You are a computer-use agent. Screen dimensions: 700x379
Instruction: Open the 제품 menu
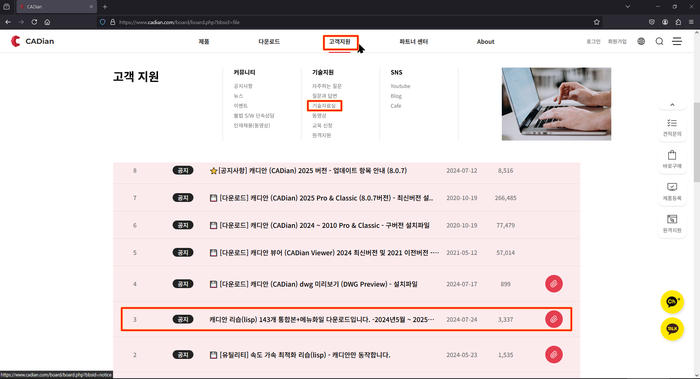pos(204,42)
